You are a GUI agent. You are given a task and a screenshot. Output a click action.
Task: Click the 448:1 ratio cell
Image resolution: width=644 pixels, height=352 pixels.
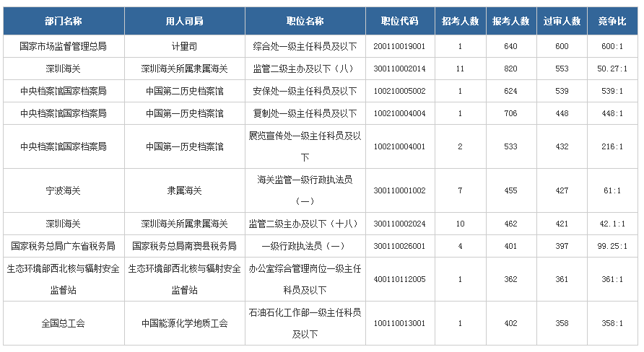[612, 113]
